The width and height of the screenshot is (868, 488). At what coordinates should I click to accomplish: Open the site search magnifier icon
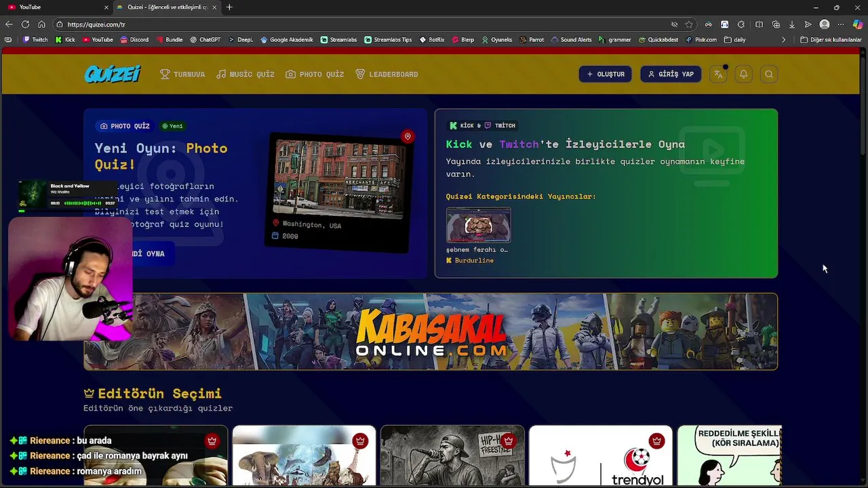[768, 74]
